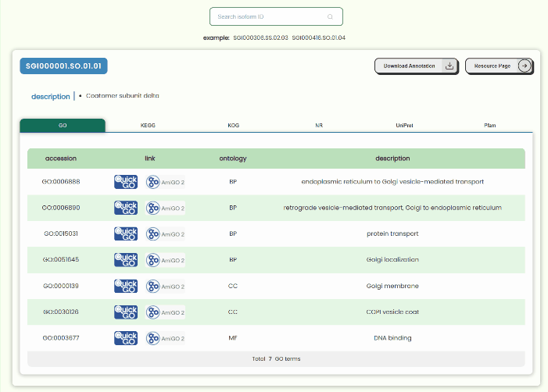Open AmiGO 2 link for GO:0003677
Image resolution: width=548 pixels, height=392 pixels.
point(165,338)
